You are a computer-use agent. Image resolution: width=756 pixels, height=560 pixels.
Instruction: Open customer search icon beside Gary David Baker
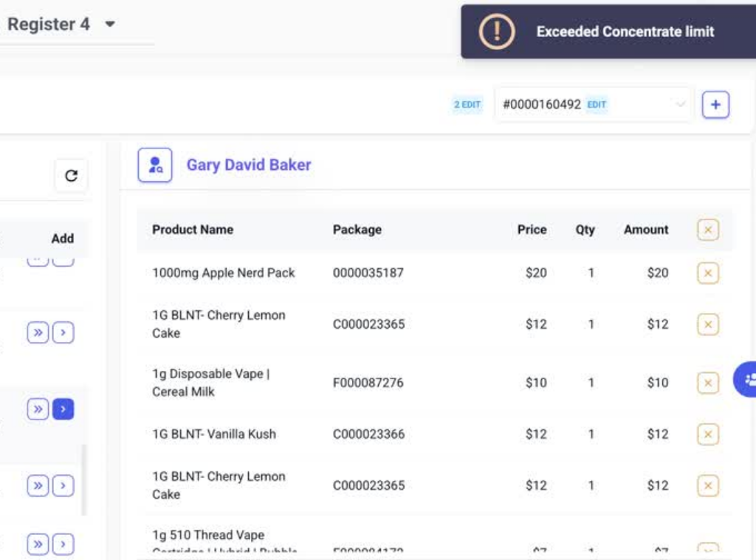[155, 165]
